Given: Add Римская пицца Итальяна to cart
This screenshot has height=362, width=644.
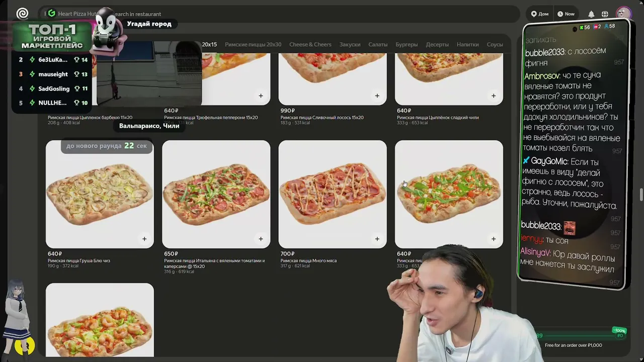Looking at the screenshot, I should [261, 239].
